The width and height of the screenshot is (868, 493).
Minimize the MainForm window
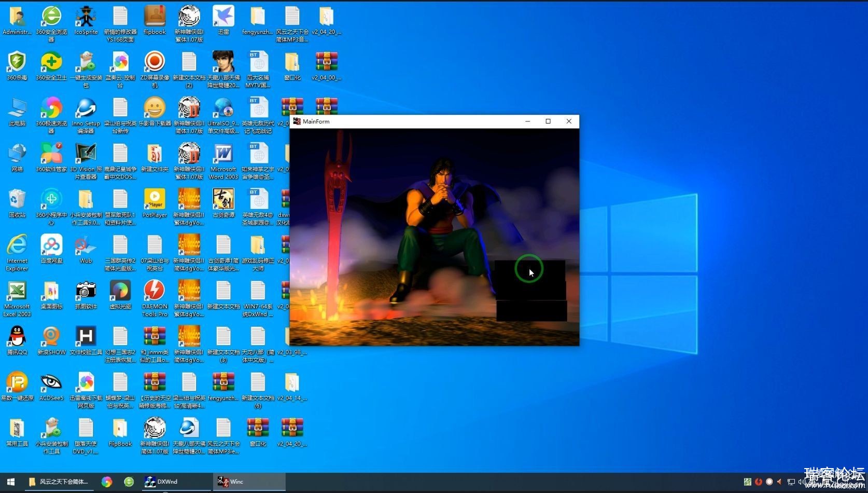click(x=527, y=121)
